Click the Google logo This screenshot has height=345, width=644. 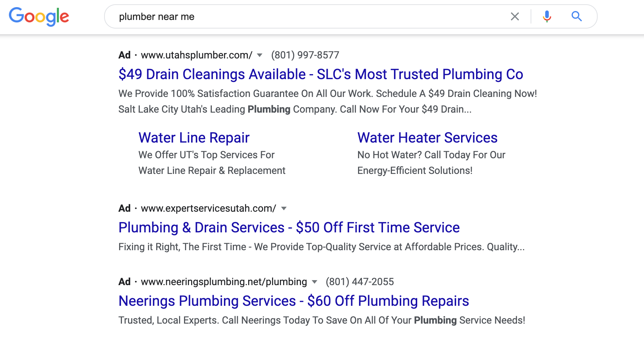[39, 16]
